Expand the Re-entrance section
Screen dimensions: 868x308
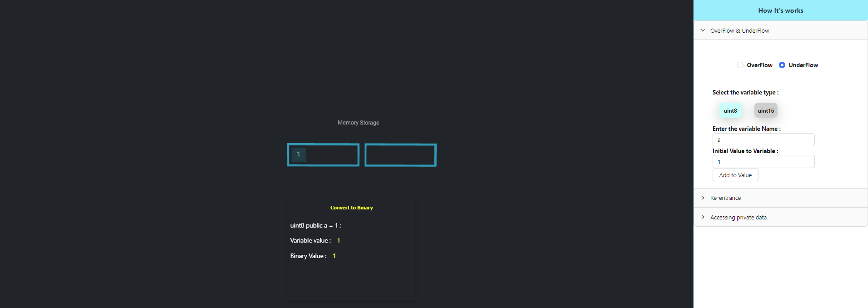(781, 198)
